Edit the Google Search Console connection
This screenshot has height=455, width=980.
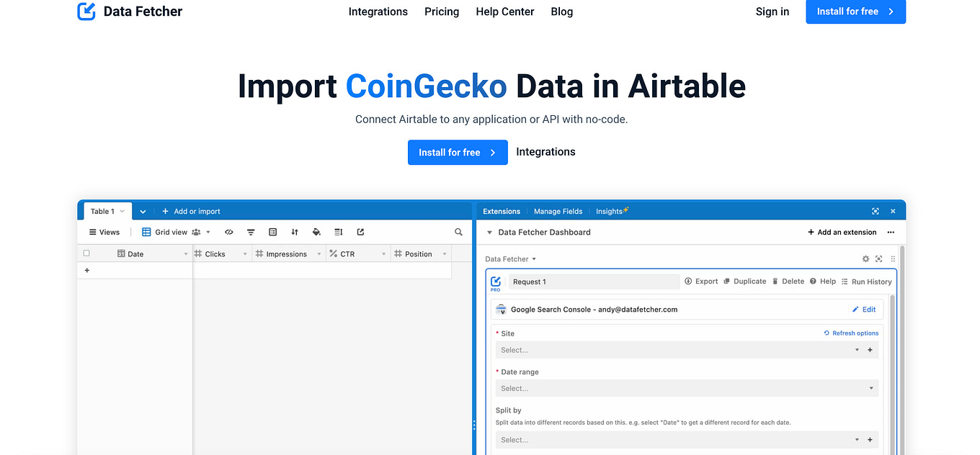(864, 310)
